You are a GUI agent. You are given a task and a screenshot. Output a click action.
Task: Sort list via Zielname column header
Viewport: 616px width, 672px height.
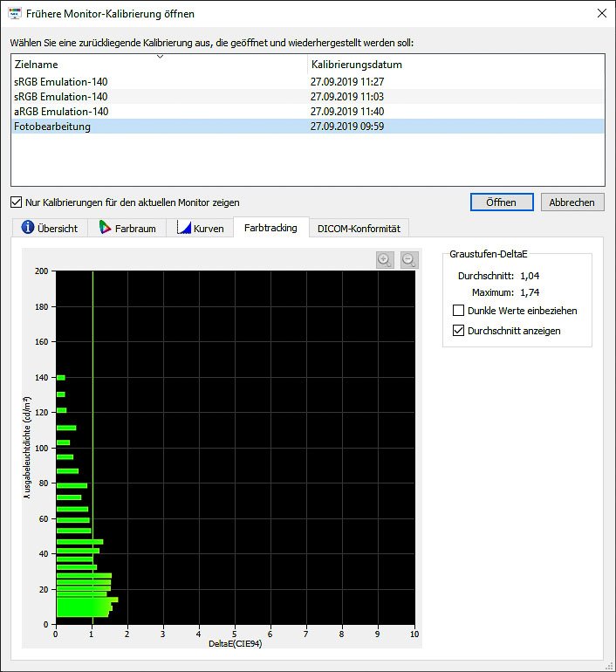[x=160, y=65]
